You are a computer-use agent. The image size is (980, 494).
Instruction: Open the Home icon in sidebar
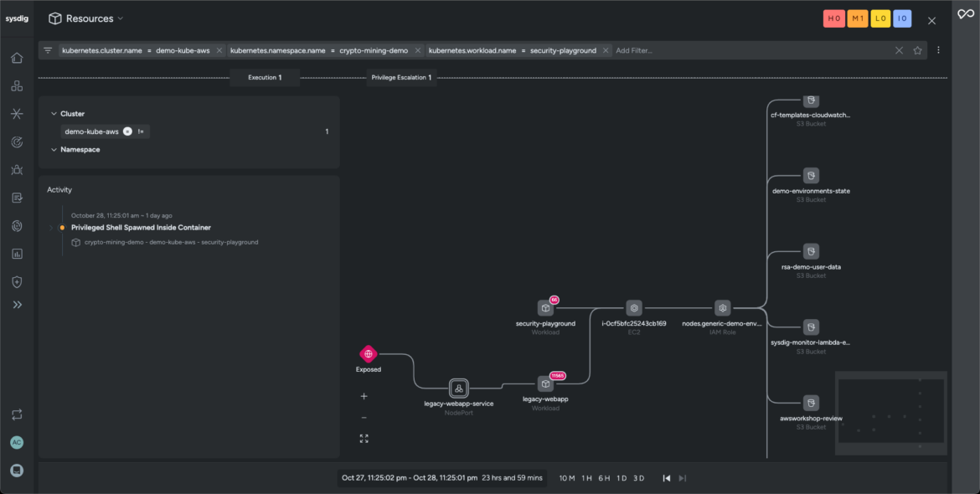tap(17, 58)
